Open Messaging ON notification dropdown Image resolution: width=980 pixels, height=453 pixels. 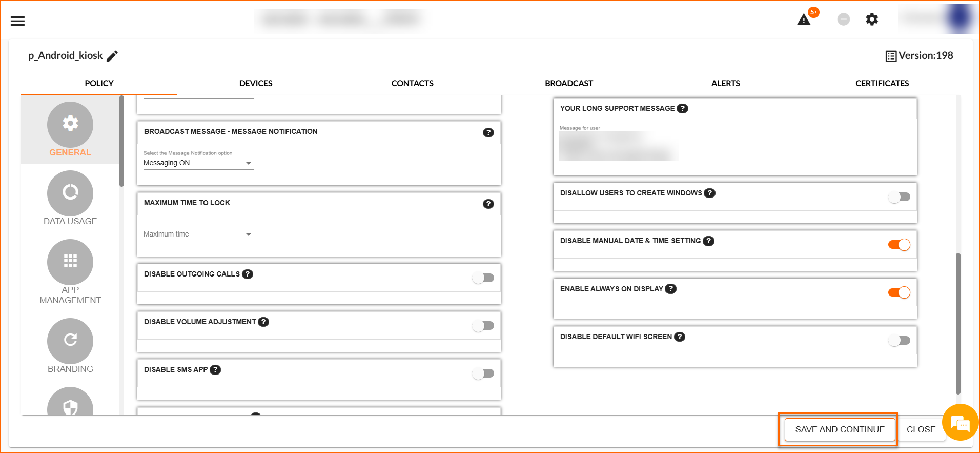[x=198, y=163]
